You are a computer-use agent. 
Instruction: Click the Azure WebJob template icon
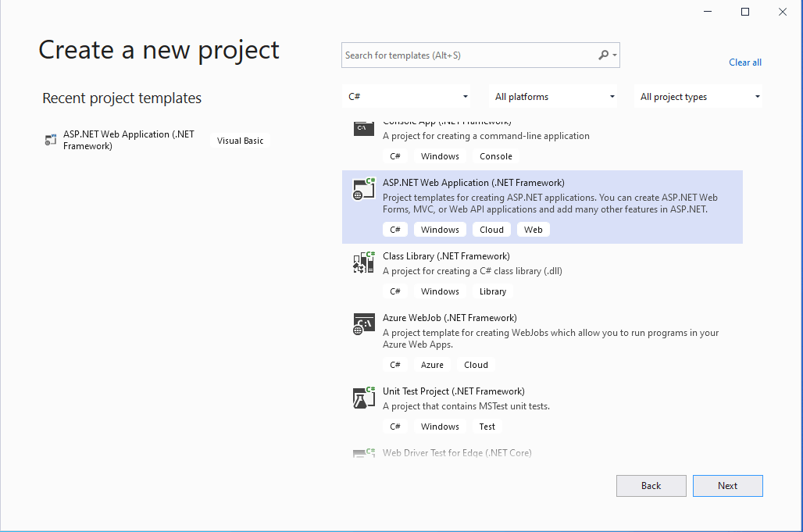(x=364, y=324)
